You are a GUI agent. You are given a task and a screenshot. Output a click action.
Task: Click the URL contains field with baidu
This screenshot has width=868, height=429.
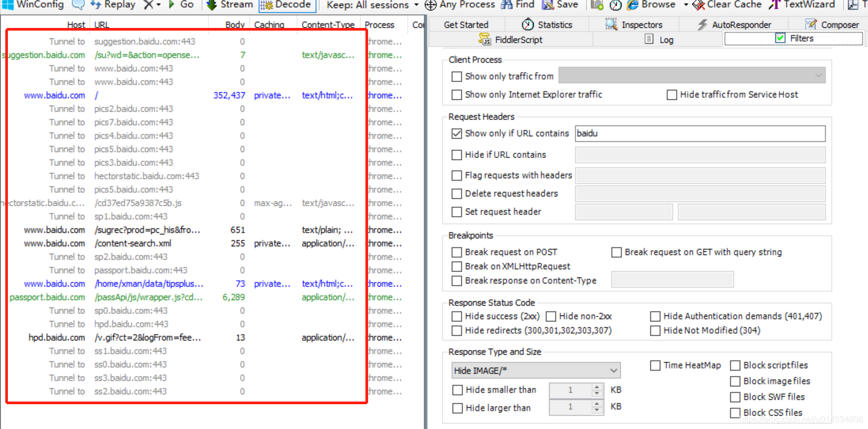point(700,134)
